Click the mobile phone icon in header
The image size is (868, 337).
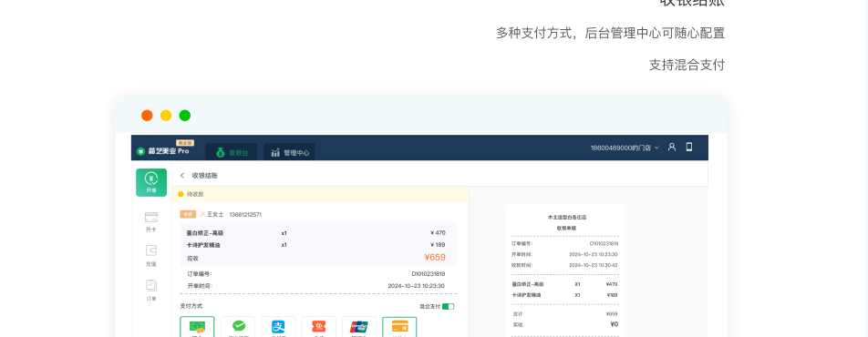coord(689,148)
